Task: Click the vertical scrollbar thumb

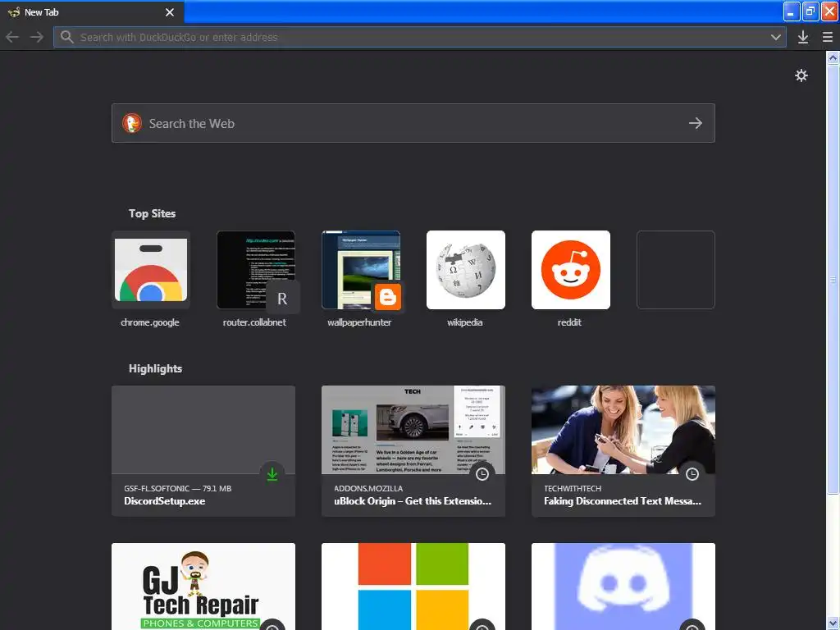Action: click(833, 279)
